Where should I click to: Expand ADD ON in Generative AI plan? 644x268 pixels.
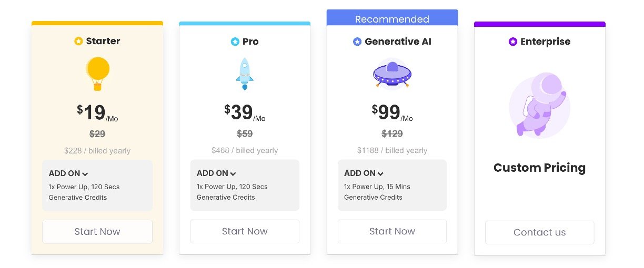pos(364,173)
